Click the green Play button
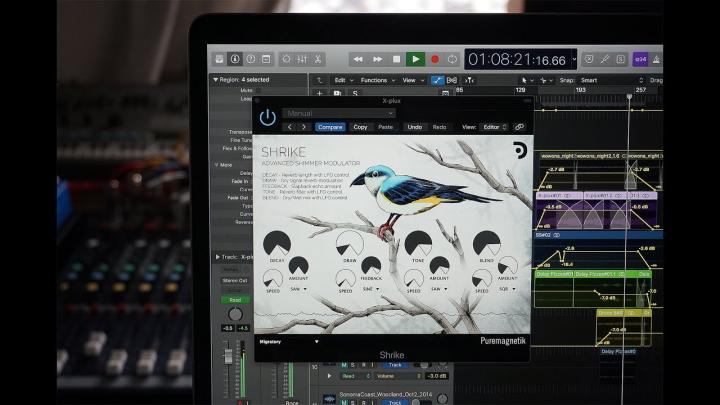Screen dimensions: 720x405 click(x=416, y=59)
